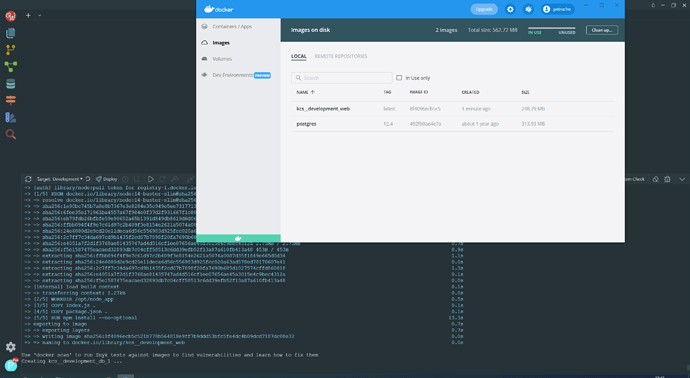Click the SIZE column header
The height and width of the screenshot is (378, 690).
[525, 92]
